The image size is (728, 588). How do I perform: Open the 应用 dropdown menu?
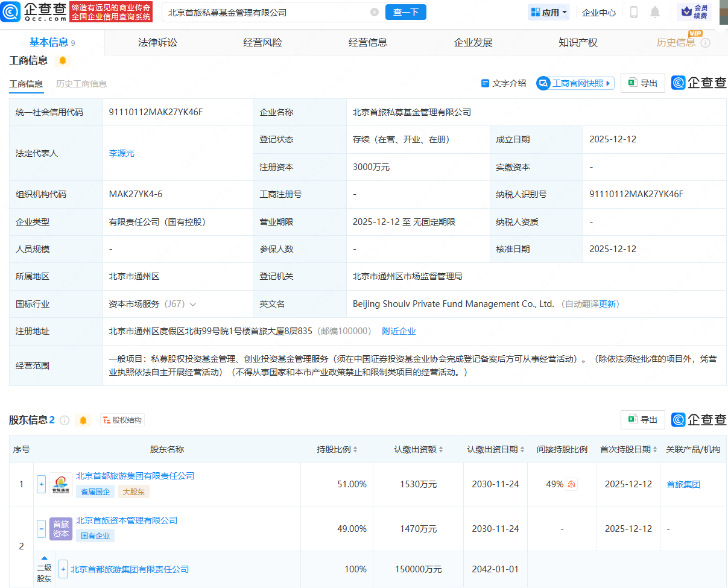coord(548,12)
